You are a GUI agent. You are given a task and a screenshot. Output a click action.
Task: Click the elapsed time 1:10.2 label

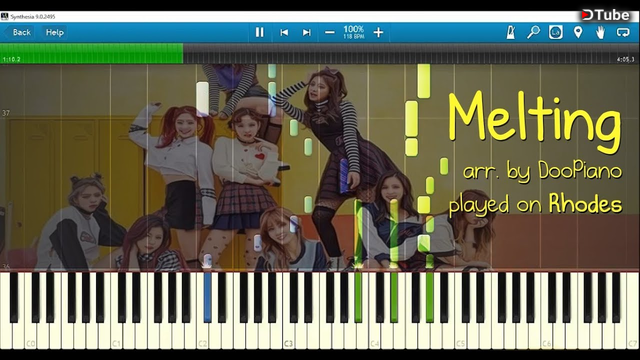[11, 60]
